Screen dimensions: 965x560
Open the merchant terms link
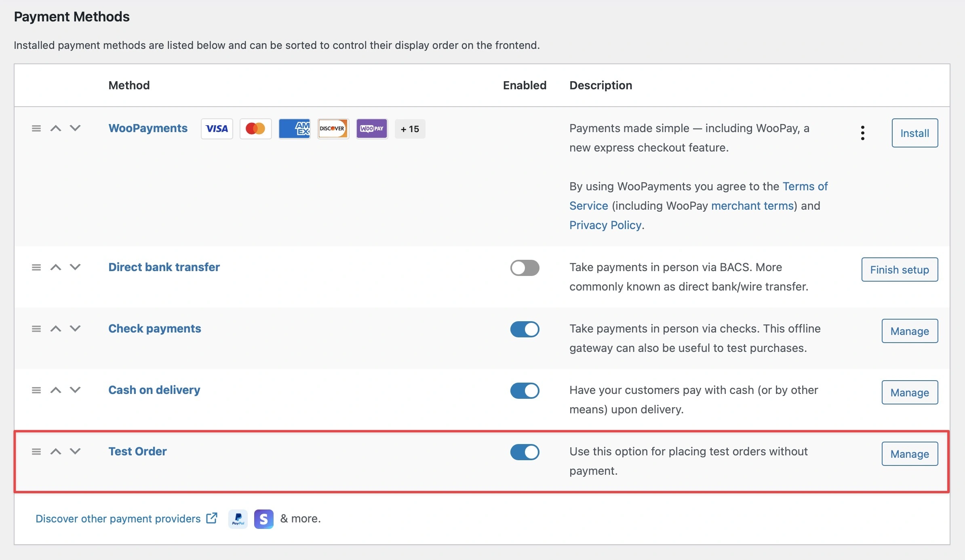752,206
